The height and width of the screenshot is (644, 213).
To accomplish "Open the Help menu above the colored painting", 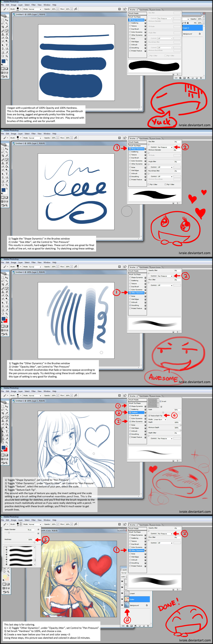I will coord(54,520).
